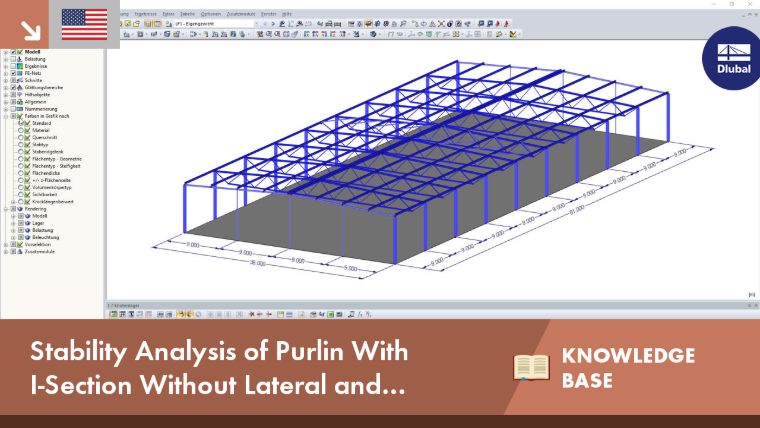Image resolution: width=760 pixels, height=428 pixels.
Task: Click the KNOWLEDGE BASE label
Action: (x=628, y=367)
